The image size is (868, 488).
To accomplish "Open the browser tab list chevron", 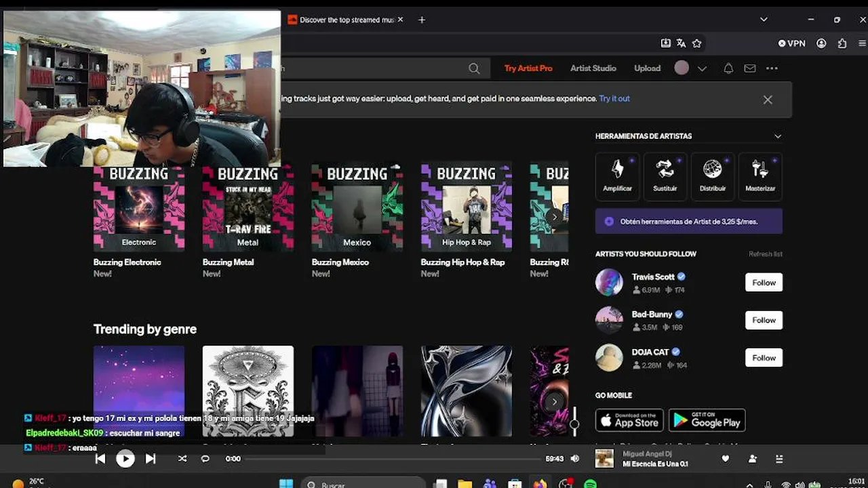I will [x=764, y=20].
